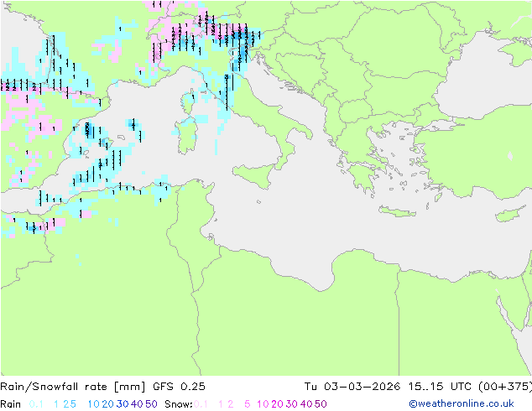532x411 pixels.
Task: Select the Snow legend value 50
Action: [321, 404]
